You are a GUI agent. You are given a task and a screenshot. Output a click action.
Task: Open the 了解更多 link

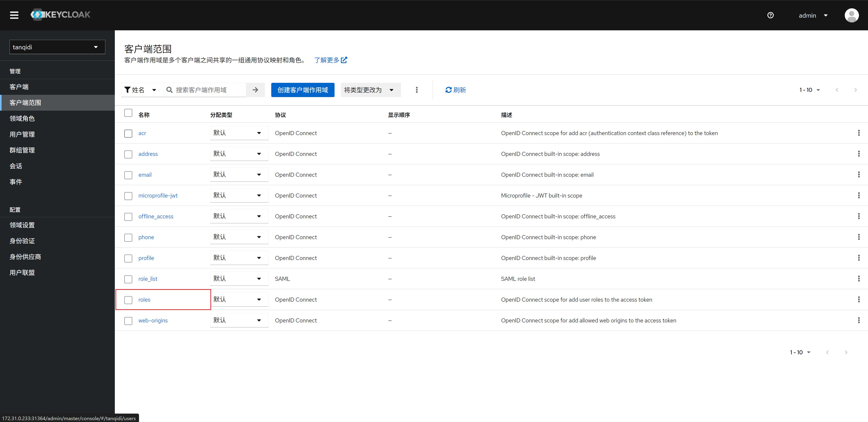coord(330,60)
